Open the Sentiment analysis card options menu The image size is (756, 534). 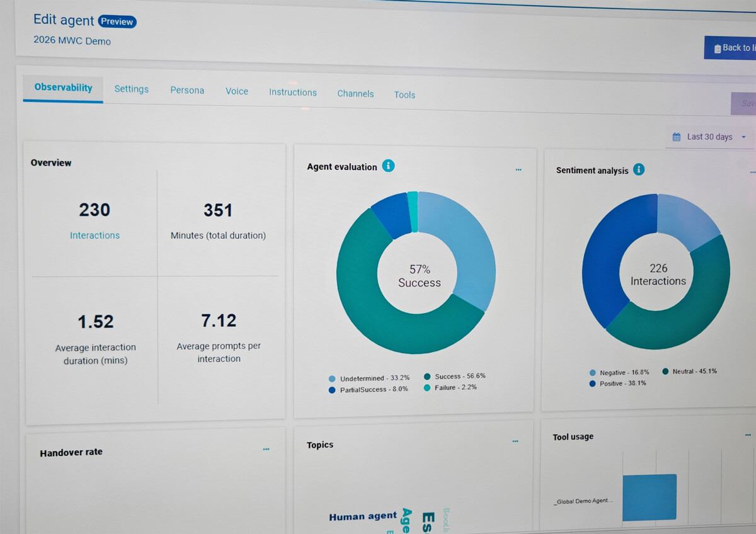tap(752, 172)
